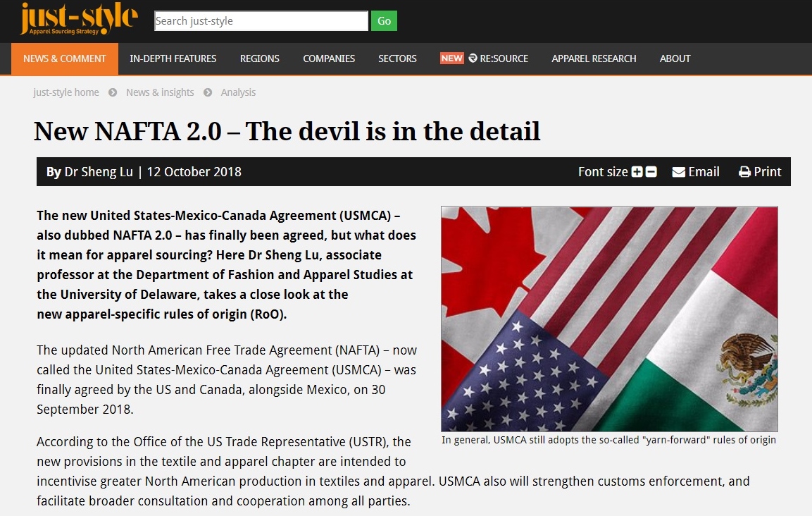The width and height of the screenshot is (812, 516).
Task: Click the Email envelope icon
Action: (679, 172)
